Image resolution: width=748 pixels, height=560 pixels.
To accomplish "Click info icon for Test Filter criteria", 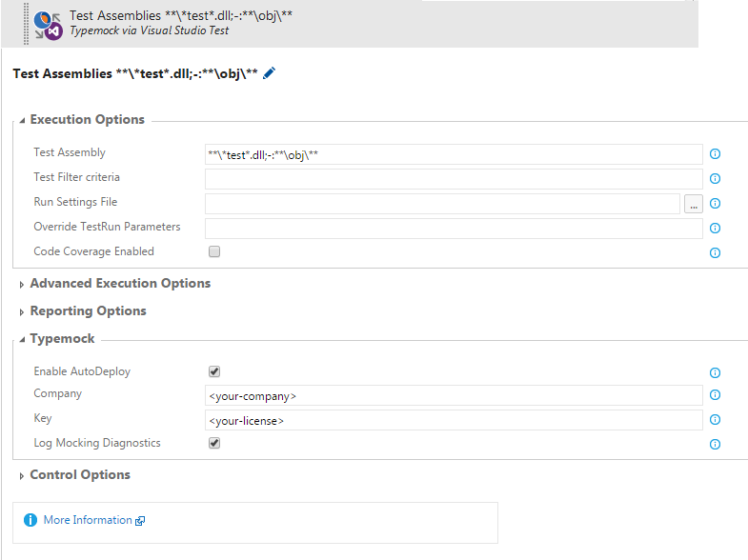I will pos(715,179).
